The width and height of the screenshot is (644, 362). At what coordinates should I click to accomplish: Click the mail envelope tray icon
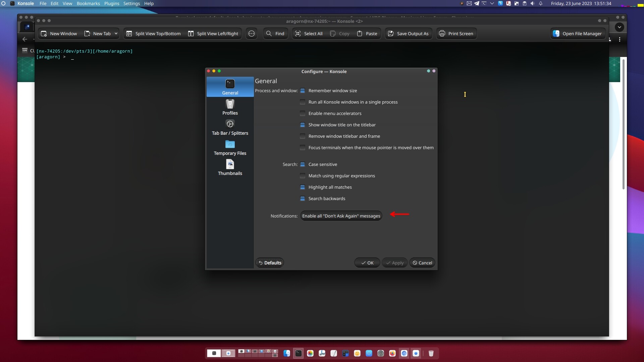(469, 3)
